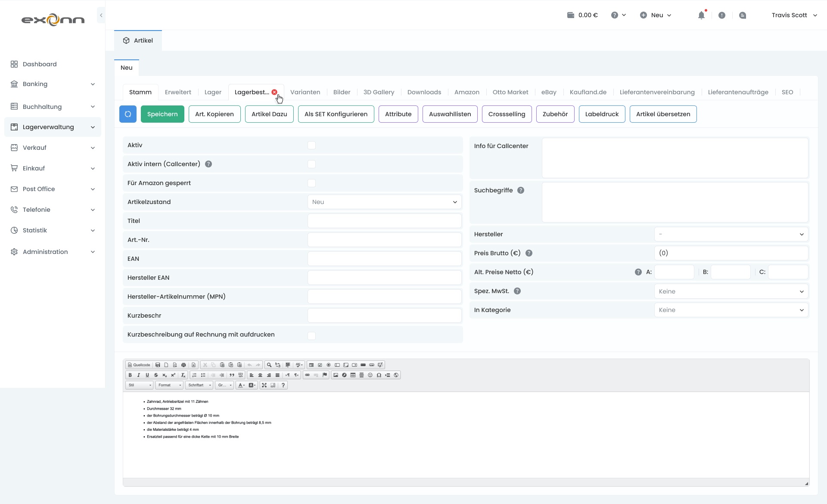Insert a smiley in the editor
The height and width of the screenshot is (504, 827).
pyautogui.click(x=370, y=375)
